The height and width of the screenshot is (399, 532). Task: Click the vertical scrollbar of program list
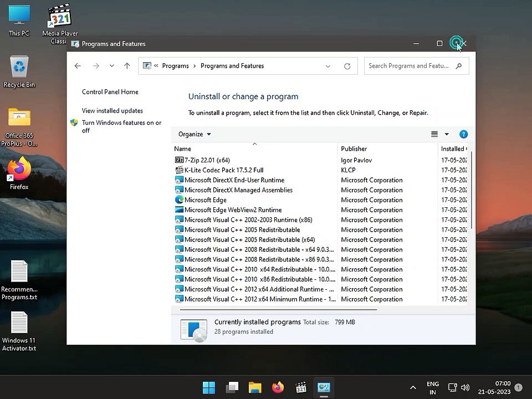(x=472, y=190)
